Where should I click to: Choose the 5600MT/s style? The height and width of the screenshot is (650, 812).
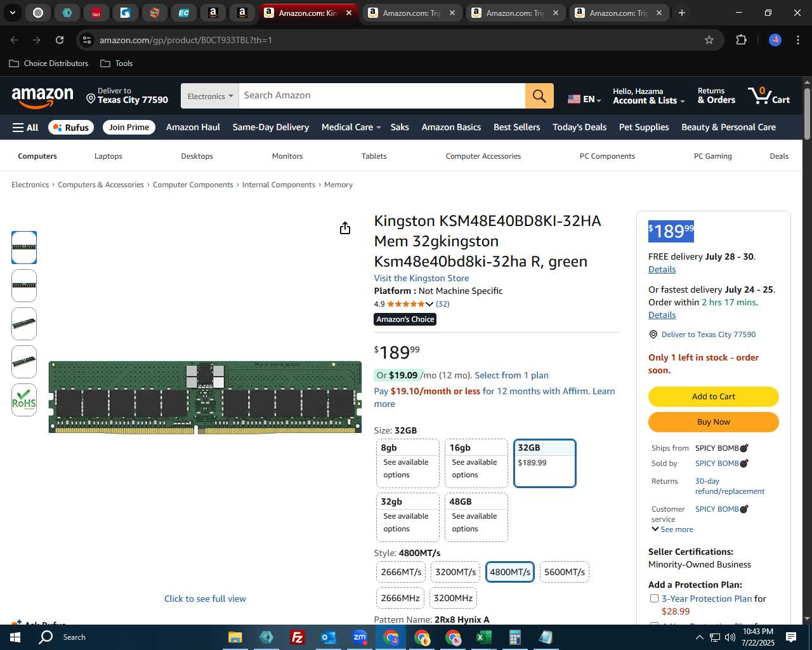pos(565,572)
